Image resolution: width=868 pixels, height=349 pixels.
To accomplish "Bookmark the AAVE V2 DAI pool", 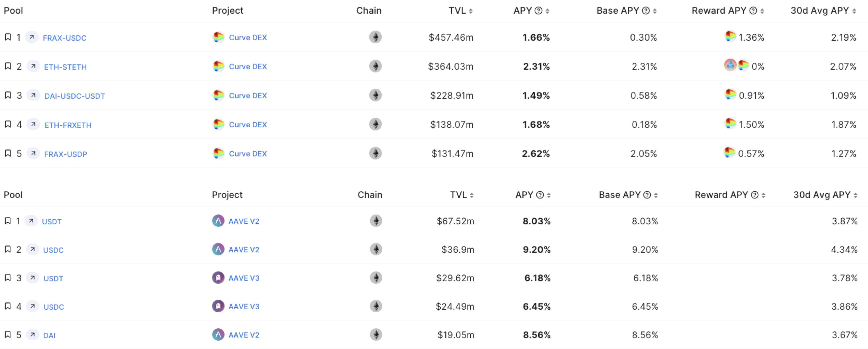I will coord(8,334).
